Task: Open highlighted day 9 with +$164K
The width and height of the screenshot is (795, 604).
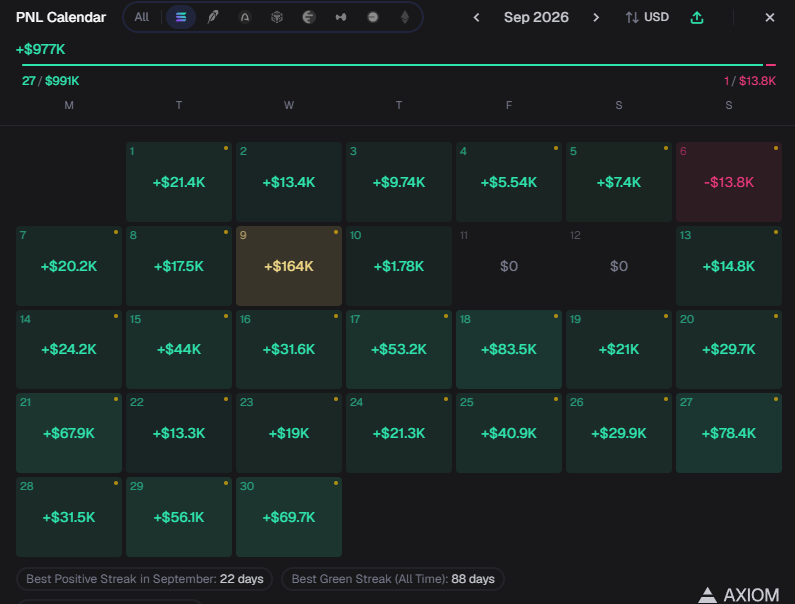Action: [x=289, y=266]
